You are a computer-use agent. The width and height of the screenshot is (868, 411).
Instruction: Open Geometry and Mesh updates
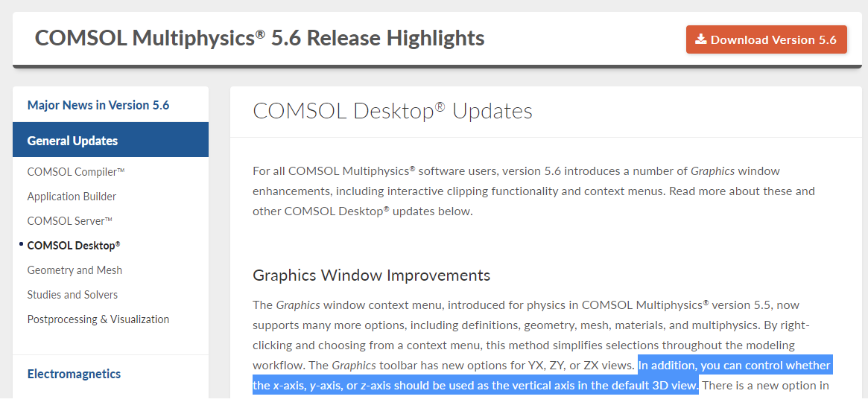[75, 270]
